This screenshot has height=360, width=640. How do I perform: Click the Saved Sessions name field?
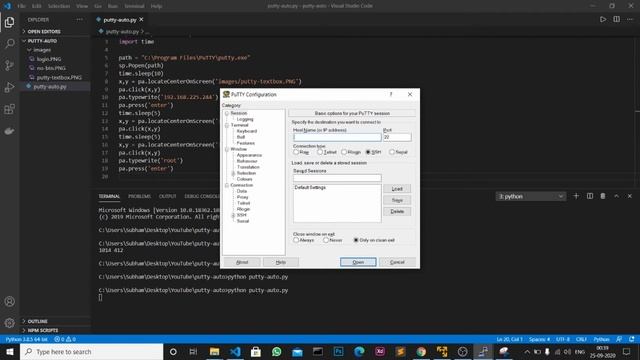[x=337, y=178]
